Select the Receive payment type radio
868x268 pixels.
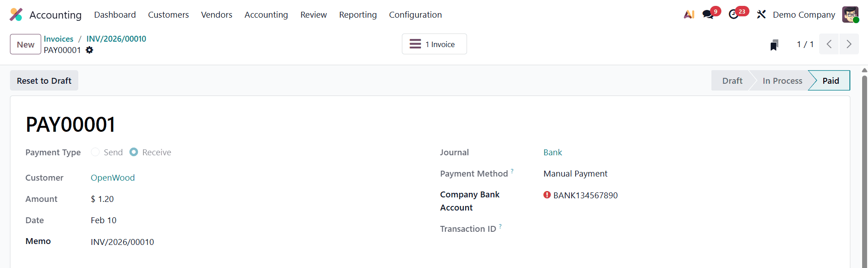(134, 152)
